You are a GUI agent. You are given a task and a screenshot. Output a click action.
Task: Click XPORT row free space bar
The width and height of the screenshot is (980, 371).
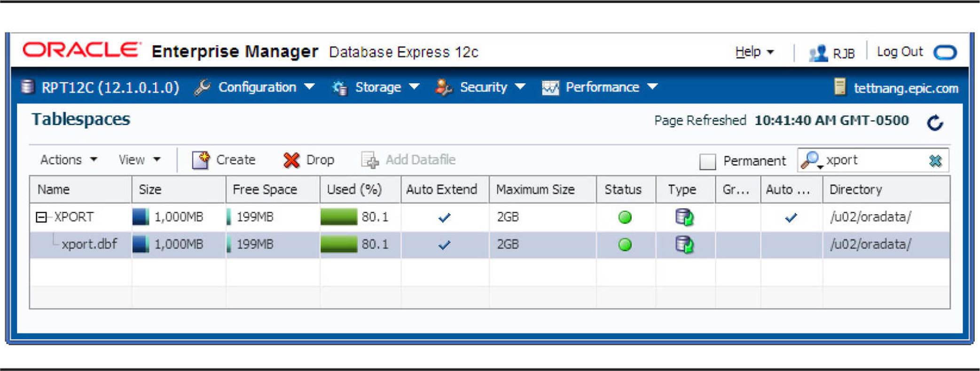click(x=229, y=217)
